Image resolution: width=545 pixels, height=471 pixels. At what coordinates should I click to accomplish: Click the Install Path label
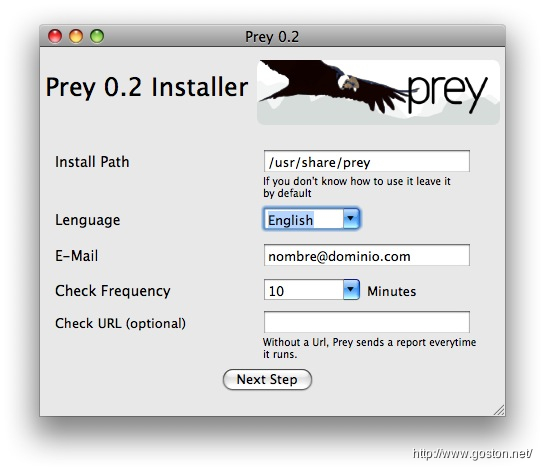point(92,162)
